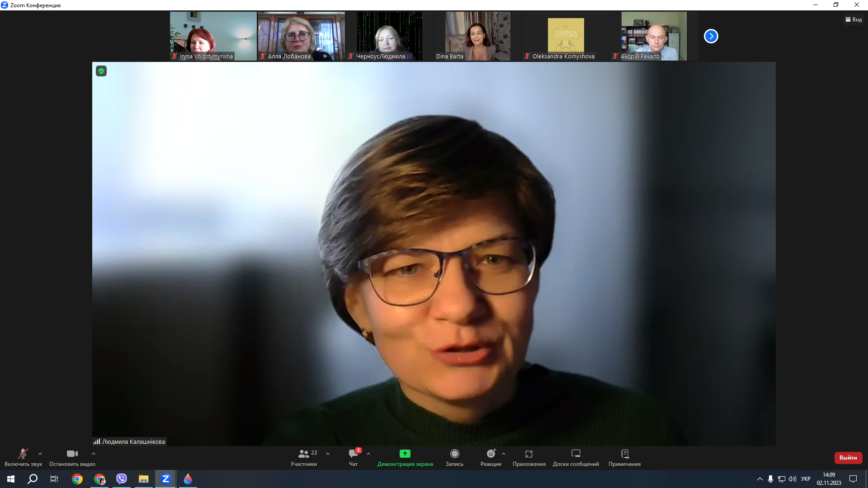Open the Apps (Приложения) icon
This screenshot has height=488, width=868.
pos(529,454)
